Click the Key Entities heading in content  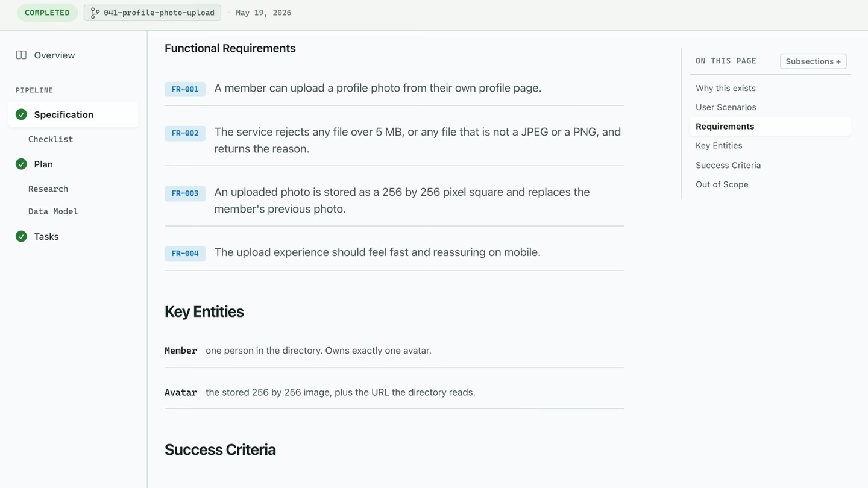(x=204, y=311)
